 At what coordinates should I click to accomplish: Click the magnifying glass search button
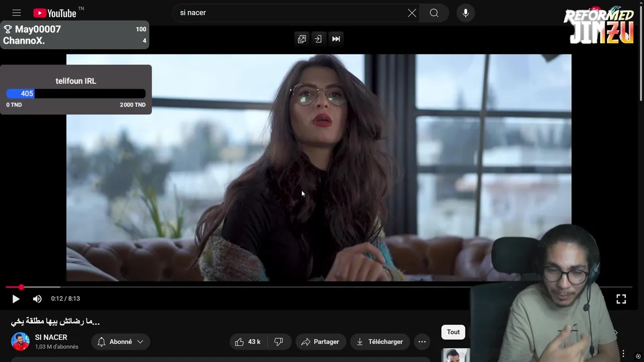tap(434, 13)
